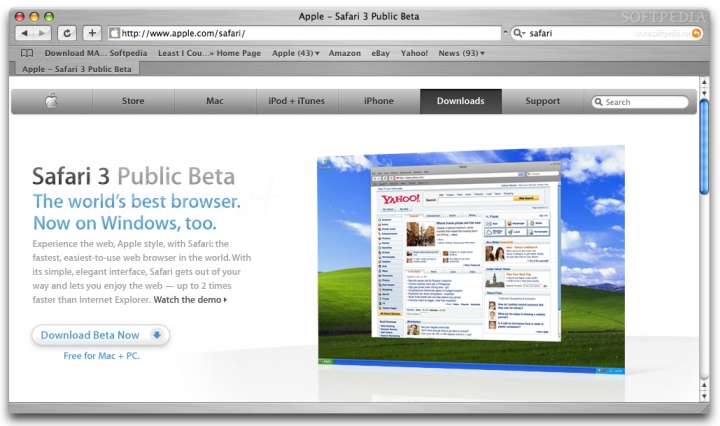The height and width of the screenshot is (426, 720).
Task: Click the yellow minimize window button
Action: [34, 17]
